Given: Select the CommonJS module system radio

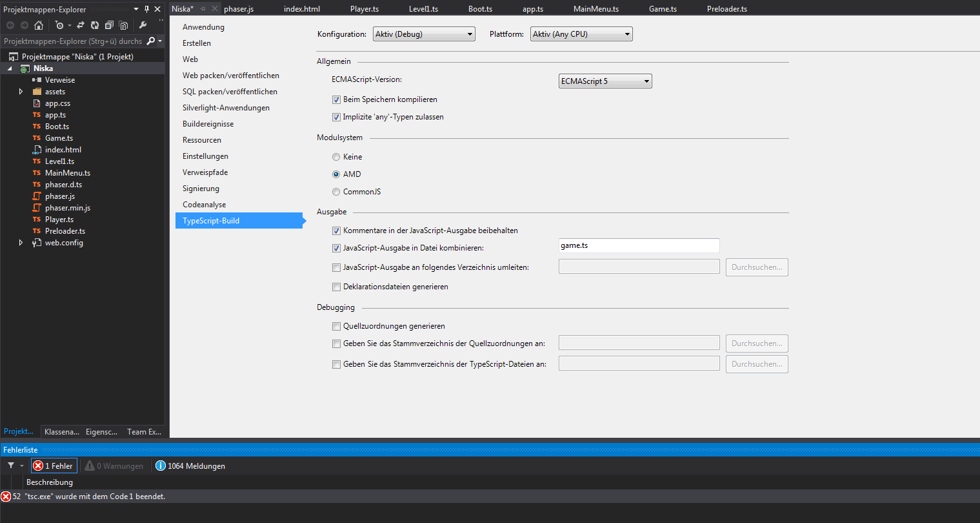Looking at the screenshot, I should [x=336, y=192].
